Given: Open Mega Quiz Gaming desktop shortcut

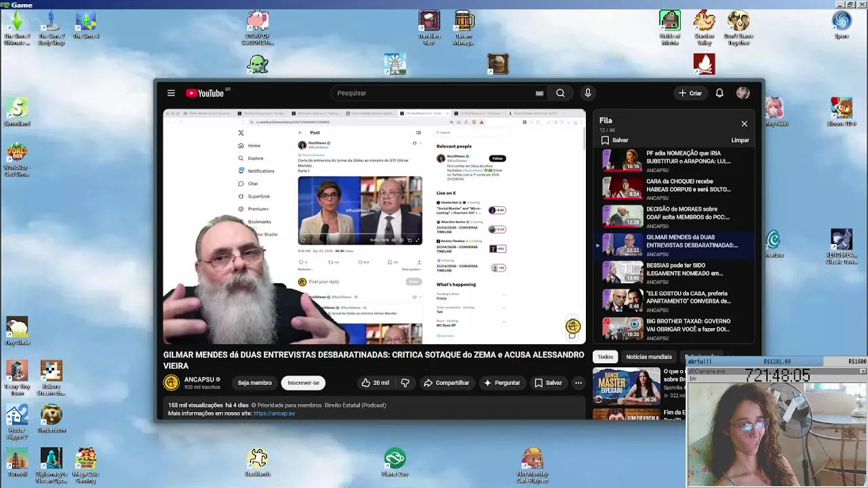Looking at the screenshot, I should point(86,465).
